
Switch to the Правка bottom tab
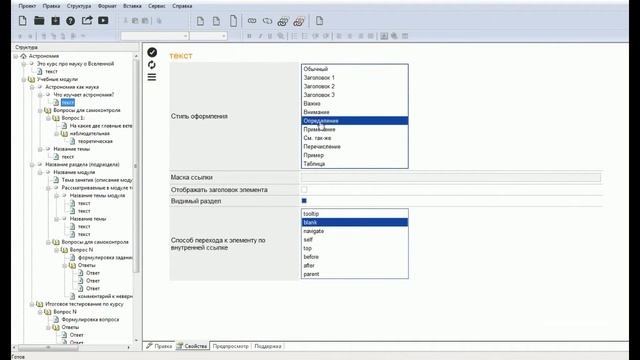pos(159,346)
